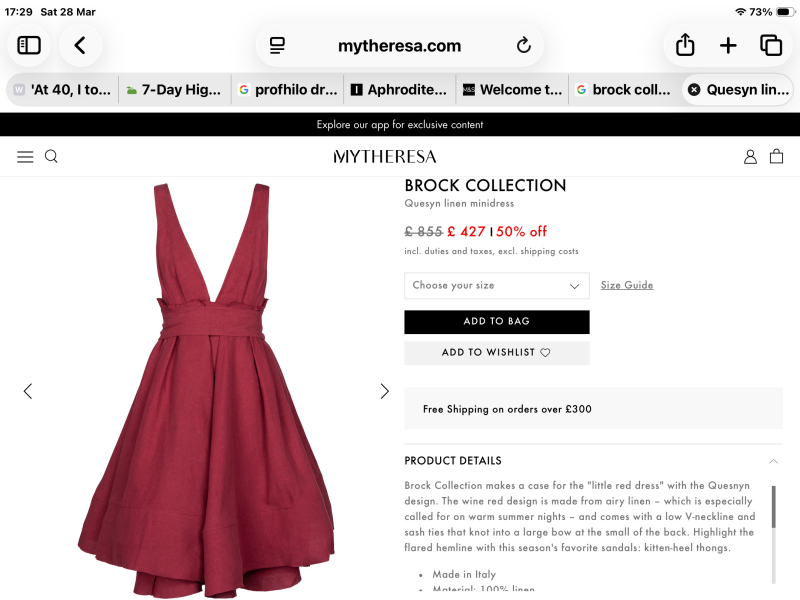Collapse the Product Details section
This screenshot has width=800, height=600.
[772, 461]
